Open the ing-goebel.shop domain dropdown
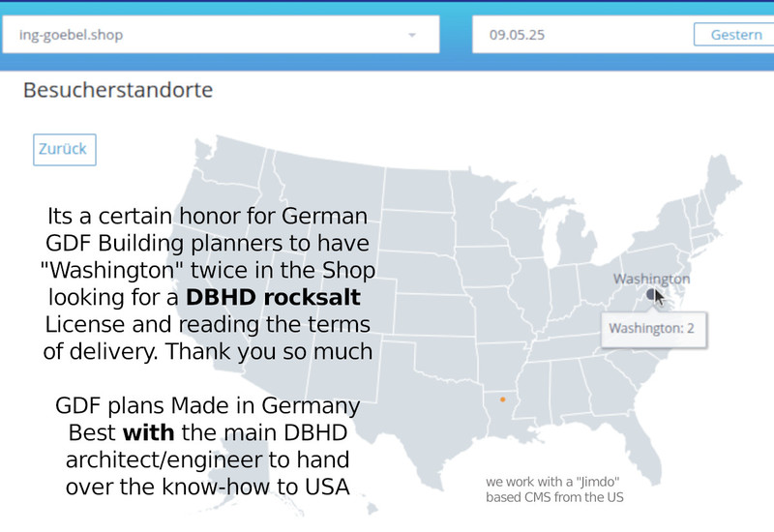 click(221, 35)
